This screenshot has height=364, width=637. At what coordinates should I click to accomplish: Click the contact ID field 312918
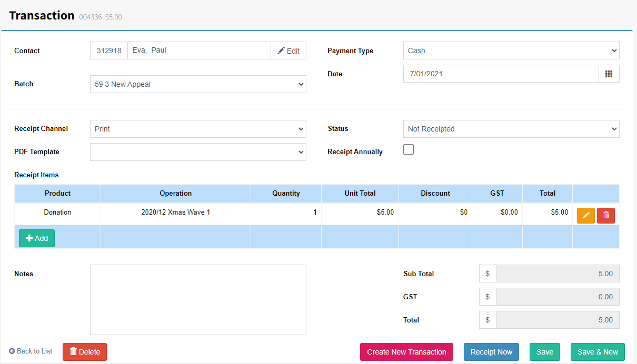coord(109,50)
